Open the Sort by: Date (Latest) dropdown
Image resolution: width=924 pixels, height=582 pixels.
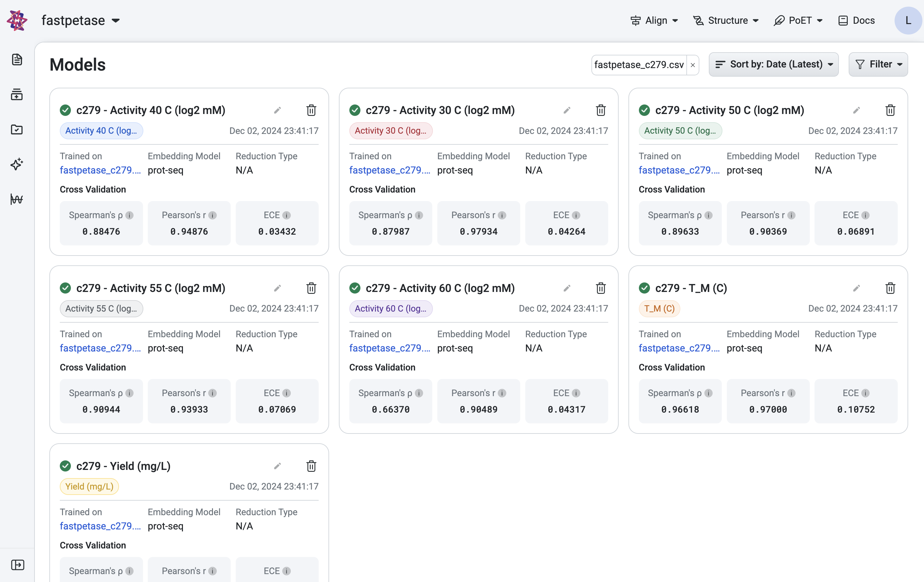774,65
